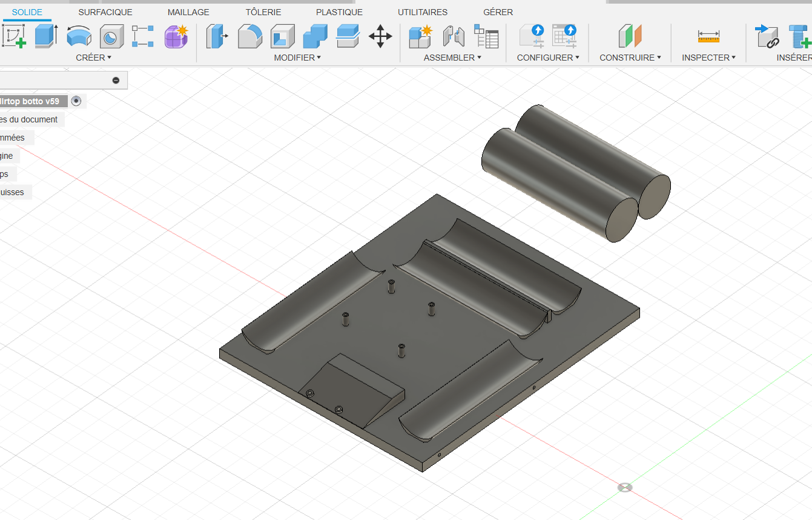Toggle the active component radio button
812x520 pixels.
(x=76, y=101)
